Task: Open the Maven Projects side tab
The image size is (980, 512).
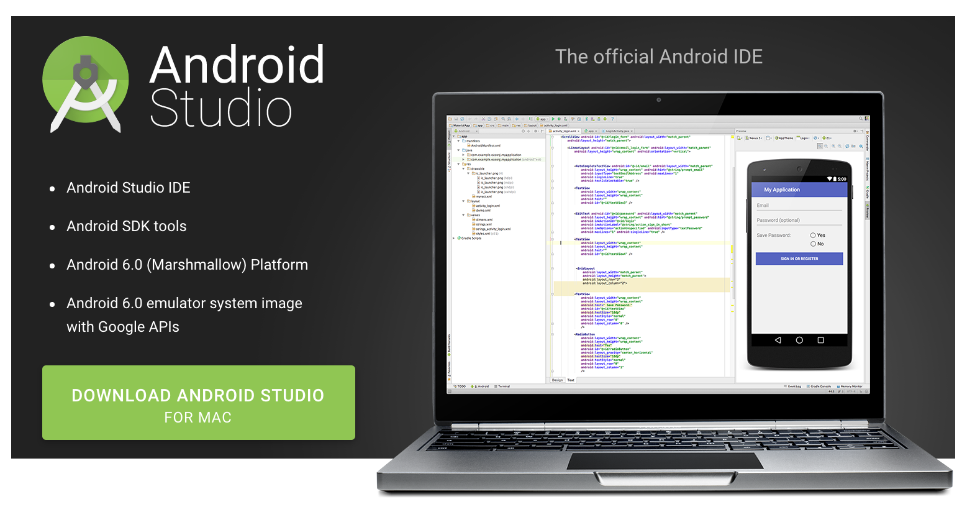Action: pos(867,168)
